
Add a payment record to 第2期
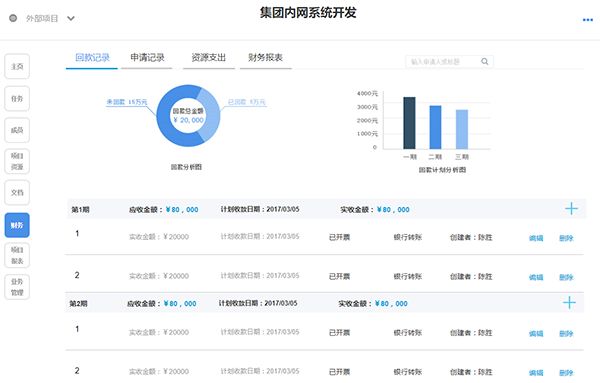(569, 303)
